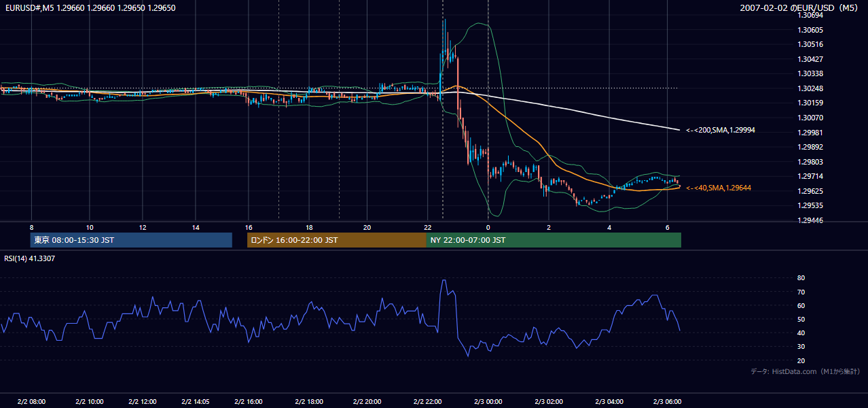The width and height of the screenshot is (868, 408).
Task: Click price axis label 1.30605
Action: tap(812, 30)
